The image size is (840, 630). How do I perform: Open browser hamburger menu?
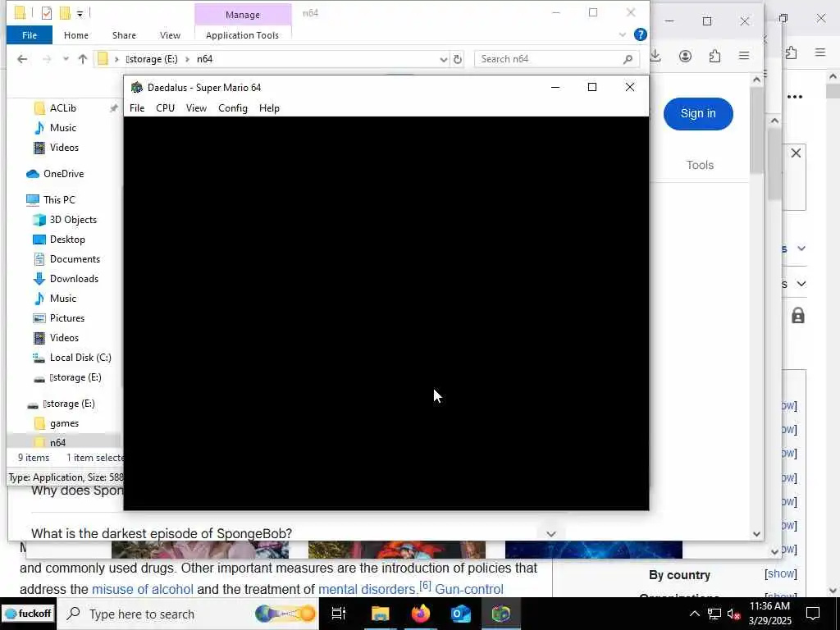(x=744, y=56)
